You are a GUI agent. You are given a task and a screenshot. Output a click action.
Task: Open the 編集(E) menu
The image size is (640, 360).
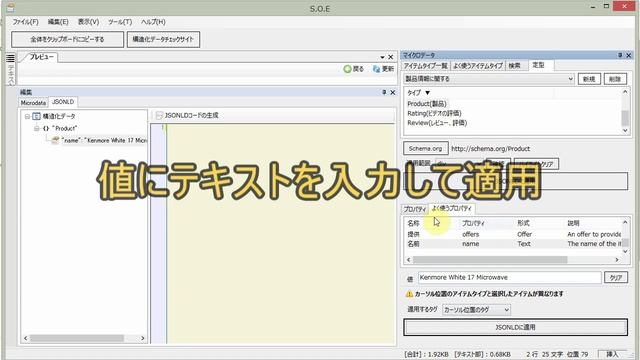pyautogui.click(x=58, y=22)
